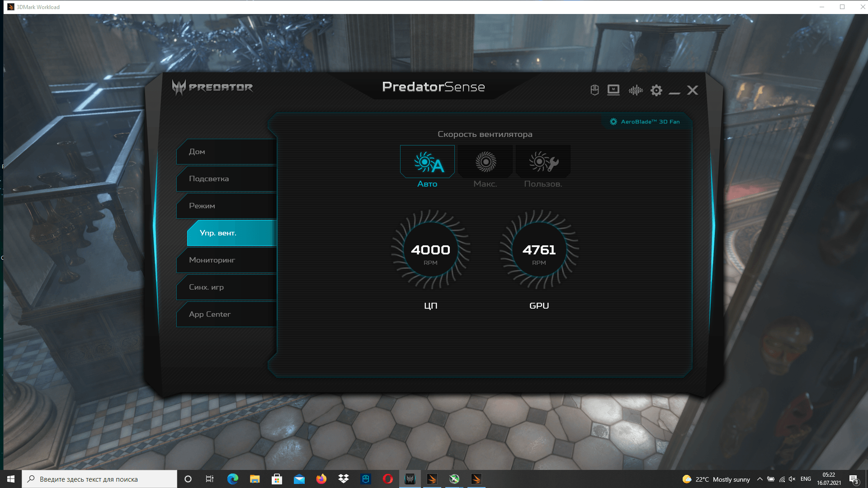This screenshot has width=868, height=488.
Task: Open the sound waveform icon in header
Action: tap(635, 90)
